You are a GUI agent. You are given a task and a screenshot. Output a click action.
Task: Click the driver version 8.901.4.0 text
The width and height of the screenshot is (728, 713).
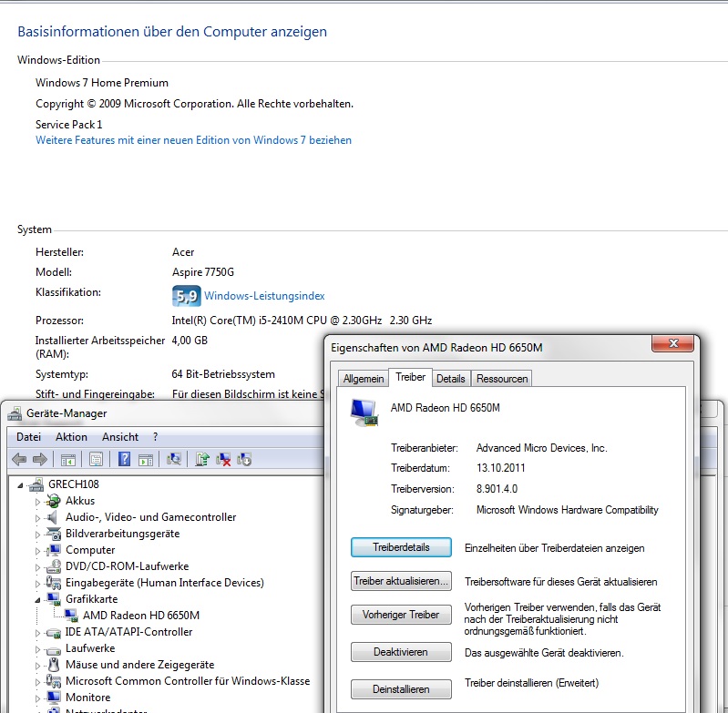tap(497, 488)
